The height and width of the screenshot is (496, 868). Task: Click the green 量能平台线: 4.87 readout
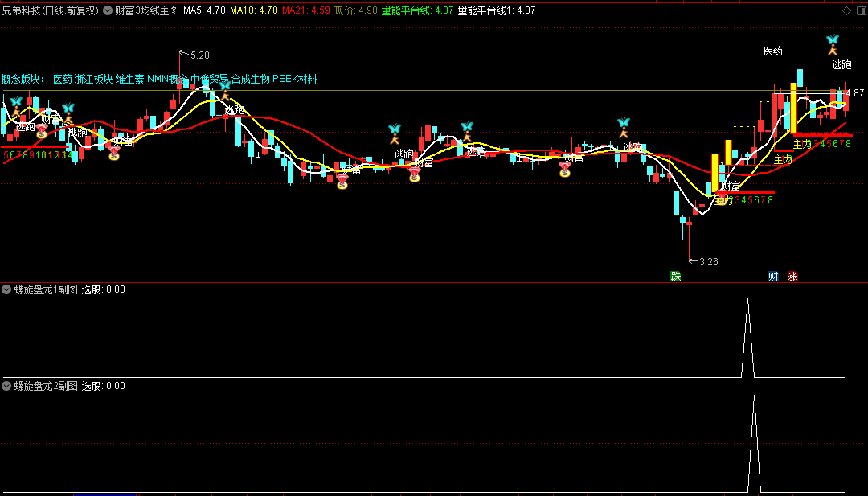tap(417, 10)
